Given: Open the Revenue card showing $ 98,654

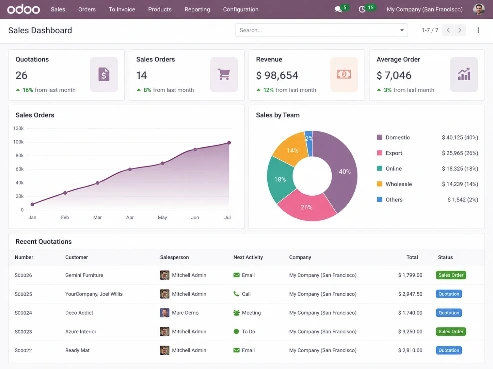Looking at the screenshot, I should click(x=306, y=75).
